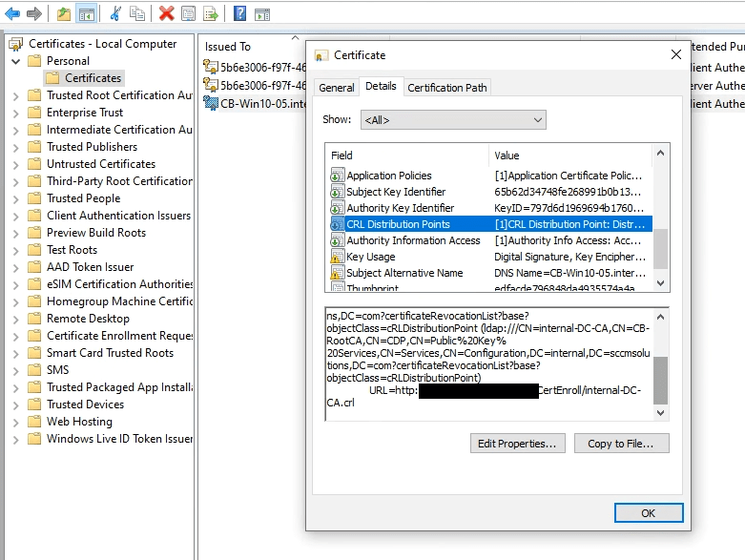This screenshot has width=745, height=560.
Task: Switch to the Details tab
Action: tap(381, 86)
